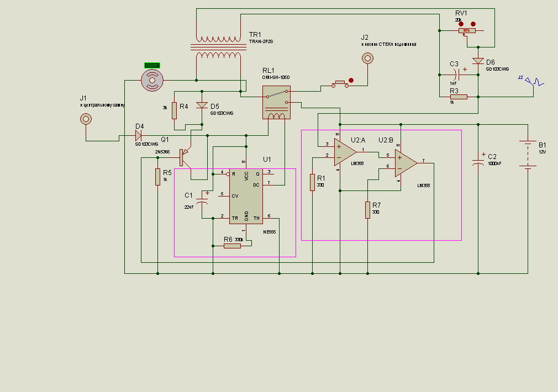Click the J2 terminal connector circle
This screenshot has height=392, width=558.
click(x=367, y=58)
